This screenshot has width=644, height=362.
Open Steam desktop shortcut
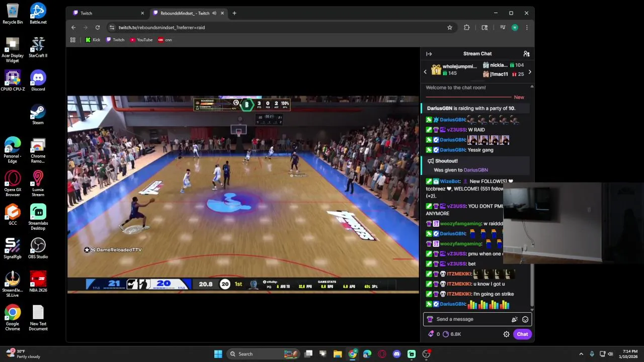point(38,115)
